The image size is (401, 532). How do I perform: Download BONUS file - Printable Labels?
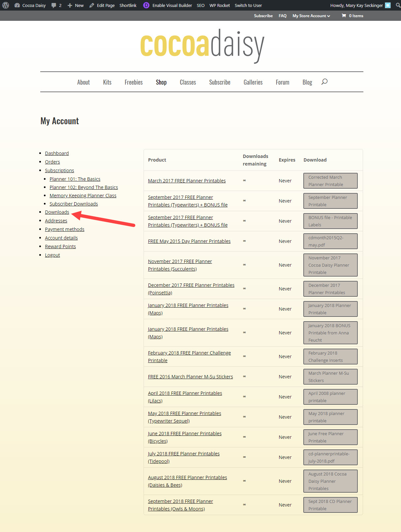click(330, 221)
